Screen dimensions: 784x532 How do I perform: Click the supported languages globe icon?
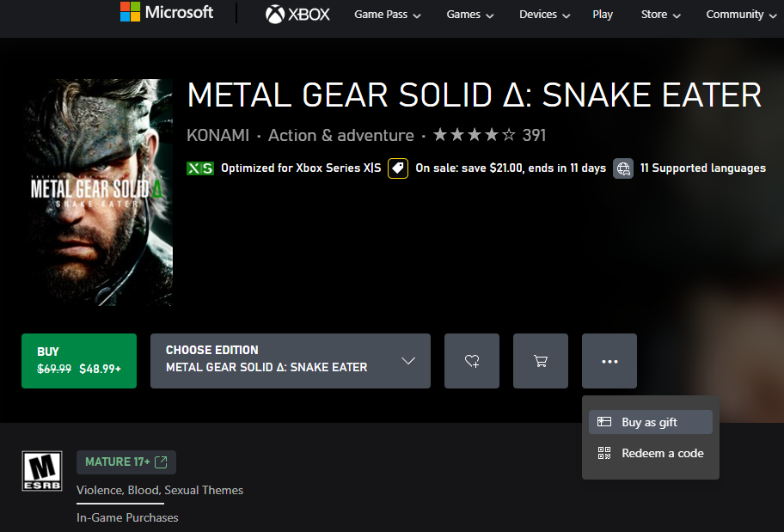pyautogui.click(x=623, y=168)
